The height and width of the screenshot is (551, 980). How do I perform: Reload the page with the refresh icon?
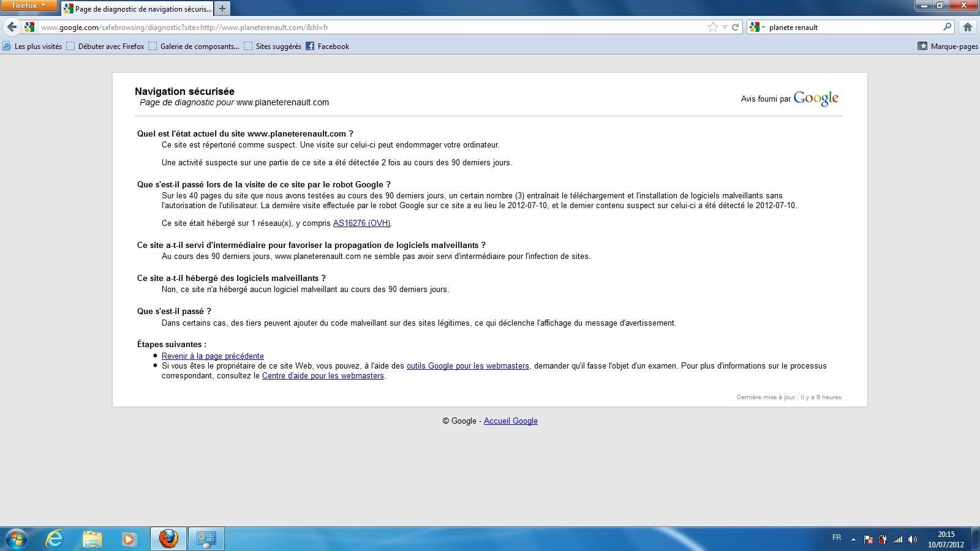[x=735, y=27]
